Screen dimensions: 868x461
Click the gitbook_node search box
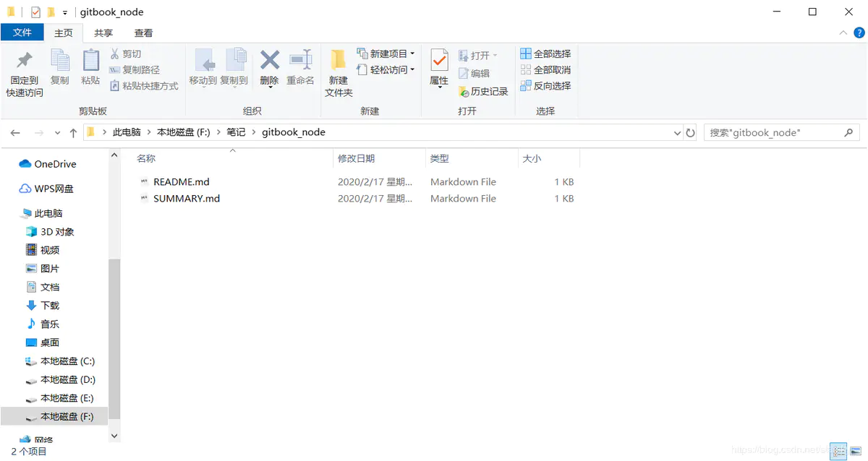point(781,133)
